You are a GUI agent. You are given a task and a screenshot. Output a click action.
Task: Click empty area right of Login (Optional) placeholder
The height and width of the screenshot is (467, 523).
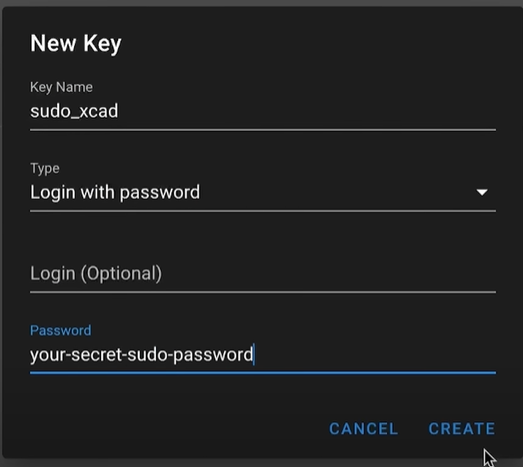click(329, 274)
